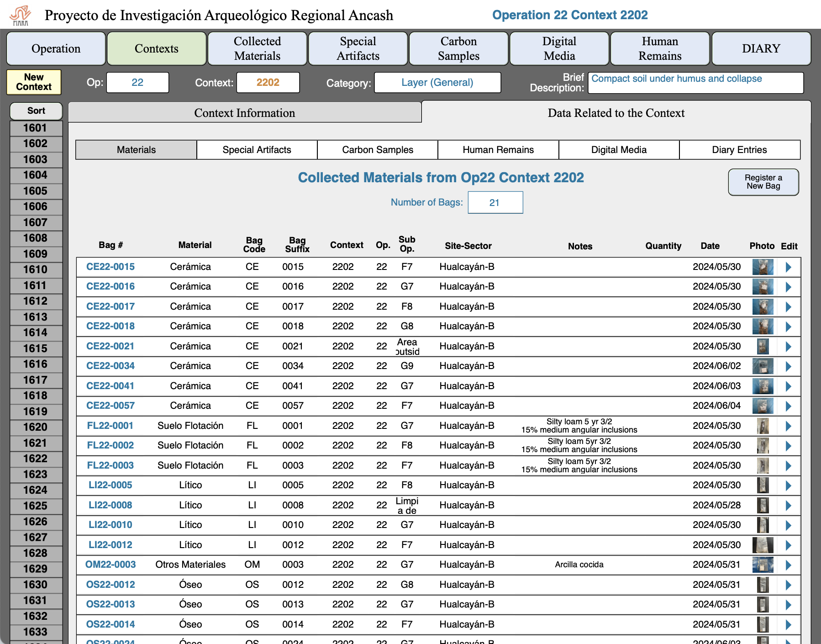The image size is (821, 644).
Task: Select context 1615 in the sidebar list
Action: pyautogui.click(x=36, y=348)
